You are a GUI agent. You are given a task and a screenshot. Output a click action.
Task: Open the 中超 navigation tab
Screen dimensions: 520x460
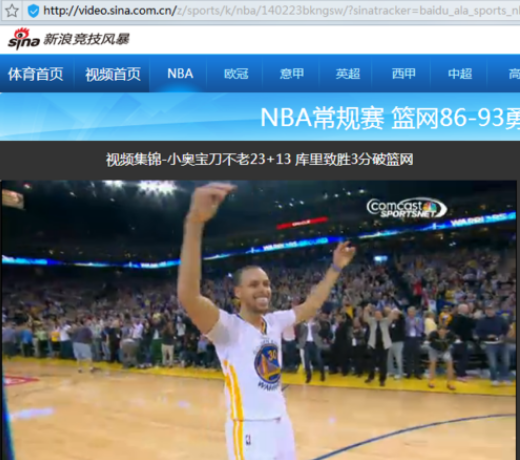coord(460,74)
